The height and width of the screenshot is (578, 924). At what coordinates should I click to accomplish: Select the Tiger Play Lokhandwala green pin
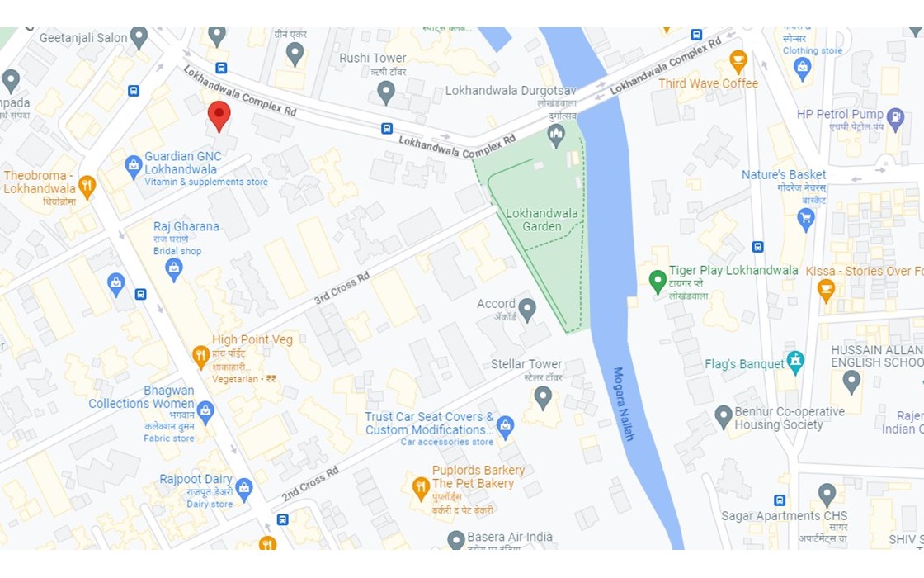click(658, 282)
